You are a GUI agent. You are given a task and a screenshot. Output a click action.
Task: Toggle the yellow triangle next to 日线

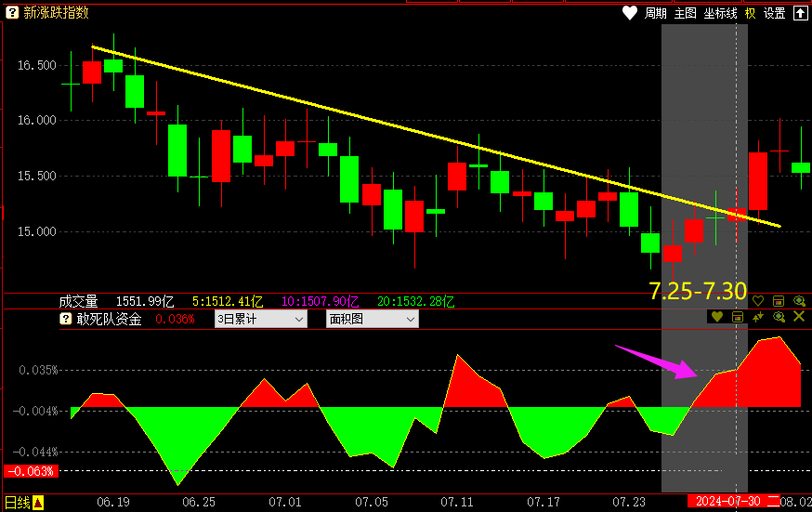pyautogui.click(x=39, y=503)
